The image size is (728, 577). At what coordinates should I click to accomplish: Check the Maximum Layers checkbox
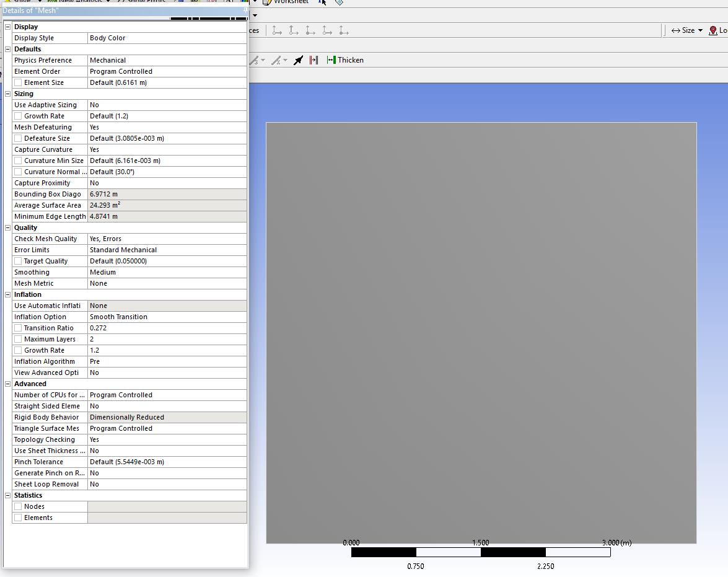(18, 339)
